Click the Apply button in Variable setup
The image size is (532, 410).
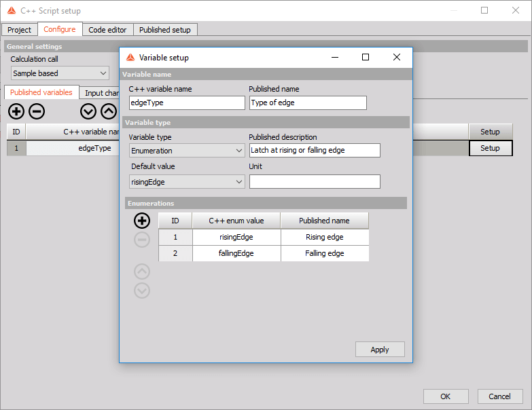380,350
